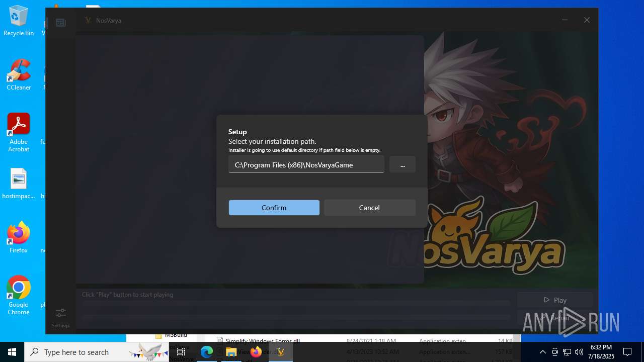
Task: Switch to NosVarya app in the taskbar
Action: (281, 352)
